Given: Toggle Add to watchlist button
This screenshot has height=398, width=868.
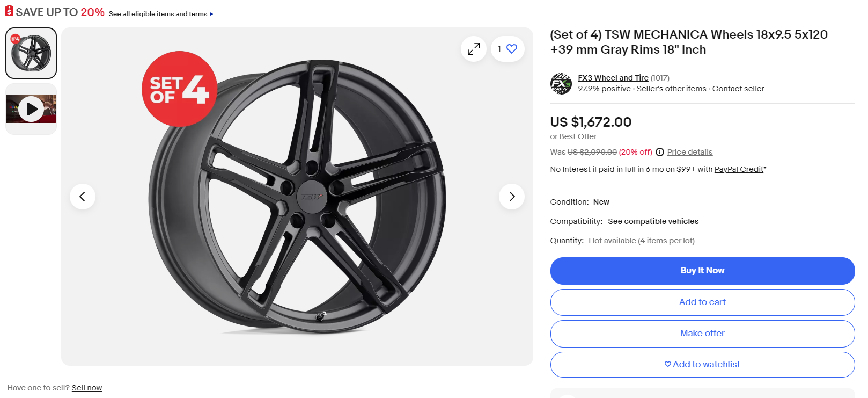Looking at the screenshot, I should pos(702,365).
